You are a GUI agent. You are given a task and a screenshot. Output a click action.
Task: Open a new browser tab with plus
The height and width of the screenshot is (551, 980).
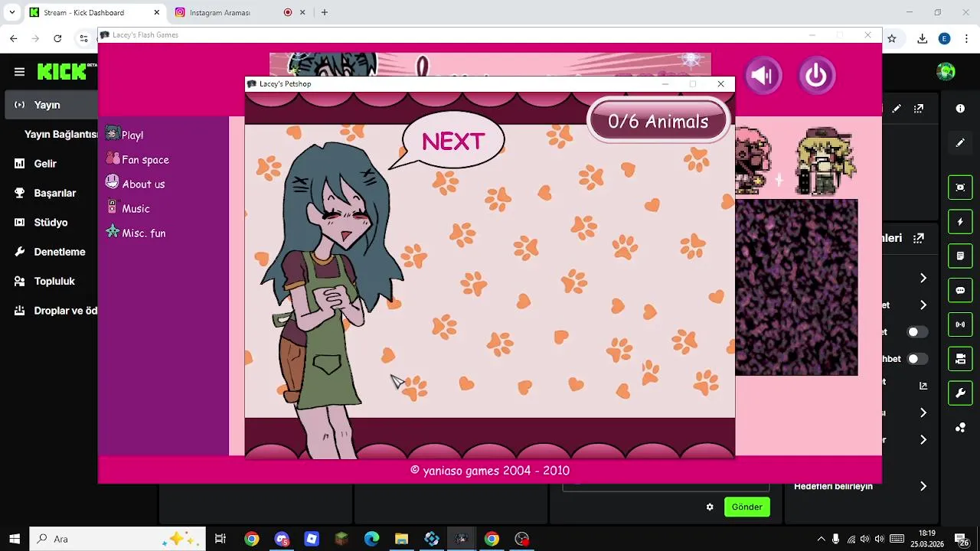325,12
